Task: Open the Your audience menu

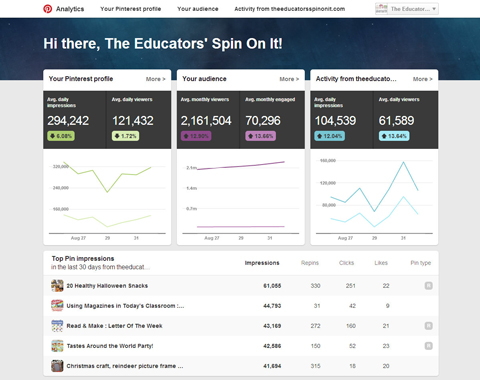Action: click(x=198, y=9)
